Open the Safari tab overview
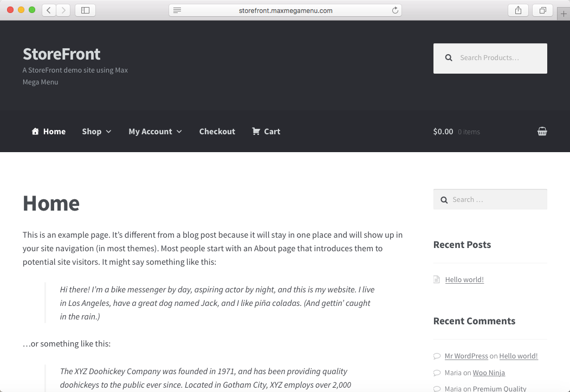The height and width of the screenshot is (392, 570). 542,10
